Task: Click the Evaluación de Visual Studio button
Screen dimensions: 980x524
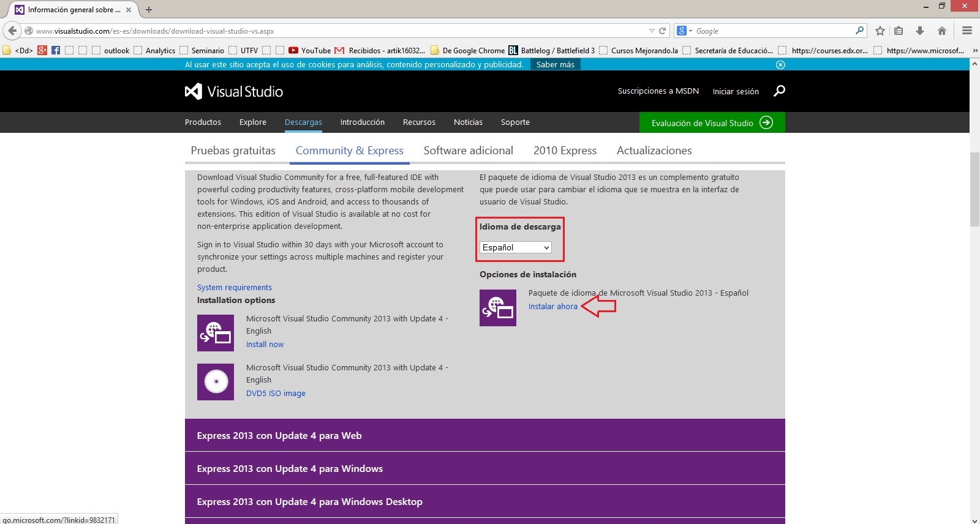Action: [x=712, y=122]
